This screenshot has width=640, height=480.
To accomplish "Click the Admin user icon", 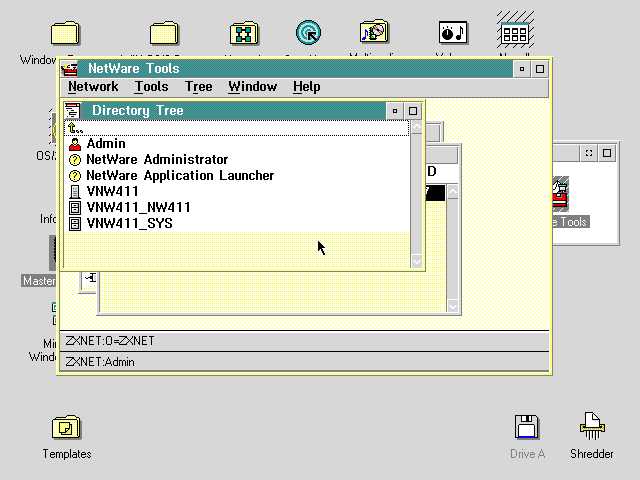I will (75, 144).
